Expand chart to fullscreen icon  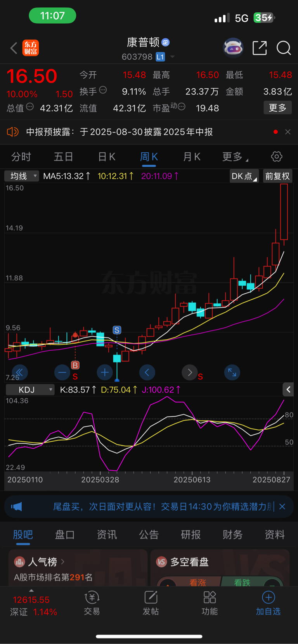click(232, 373)
